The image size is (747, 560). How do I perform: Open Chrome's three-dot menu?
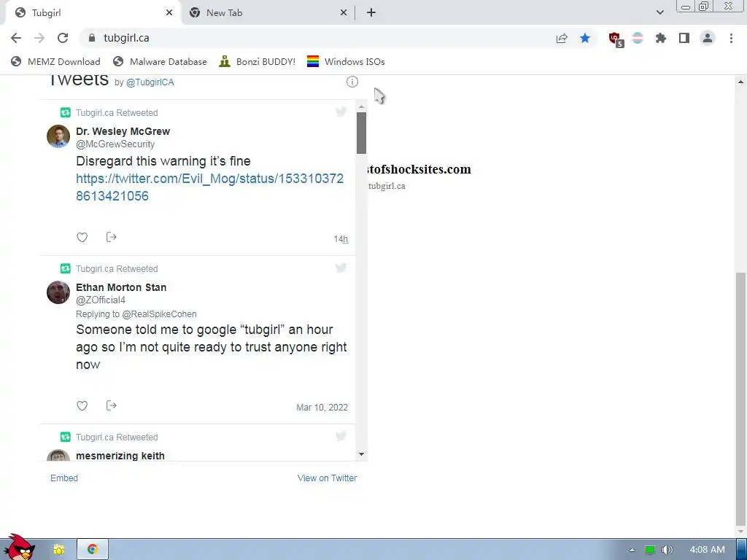(x=731, y=38)
